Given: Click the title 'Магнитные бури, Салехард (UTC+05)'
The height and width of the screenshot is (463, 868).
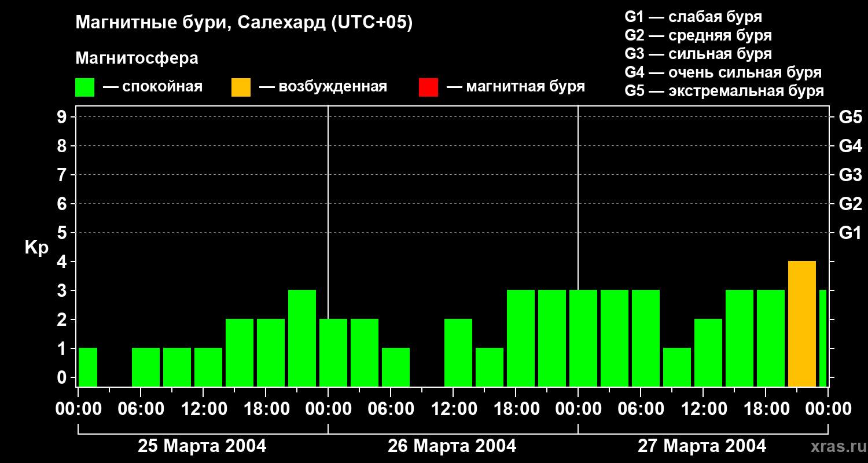Looking at the screenshot, I should pyautogui.click(x=244, y=23).
